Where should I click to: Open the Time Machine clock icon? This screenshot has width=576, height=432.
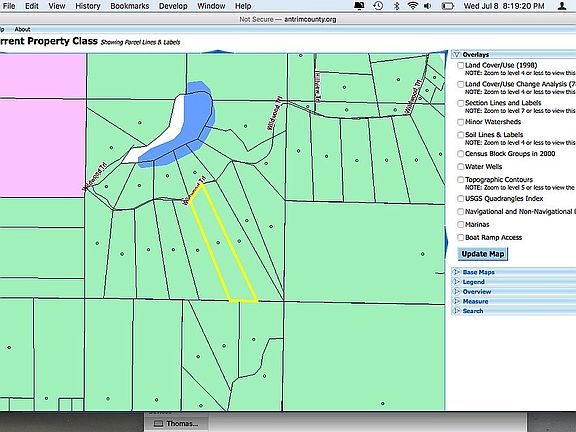click(378, 6)
